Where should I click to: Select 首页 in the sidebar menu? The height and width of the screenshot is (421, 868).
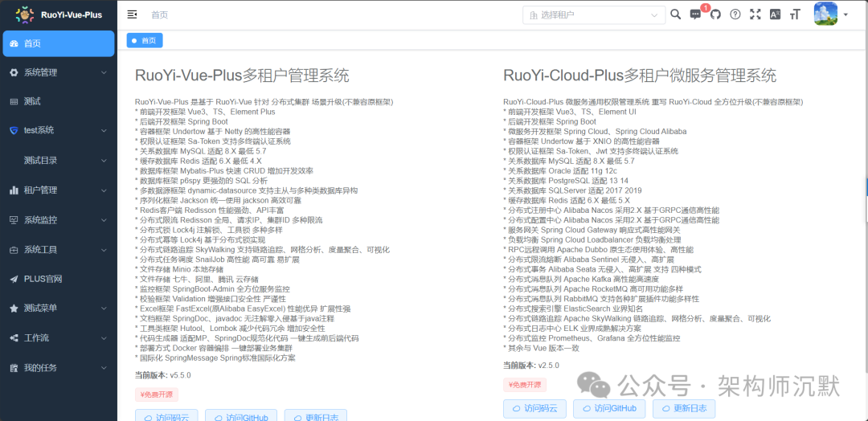coord(59,43)
